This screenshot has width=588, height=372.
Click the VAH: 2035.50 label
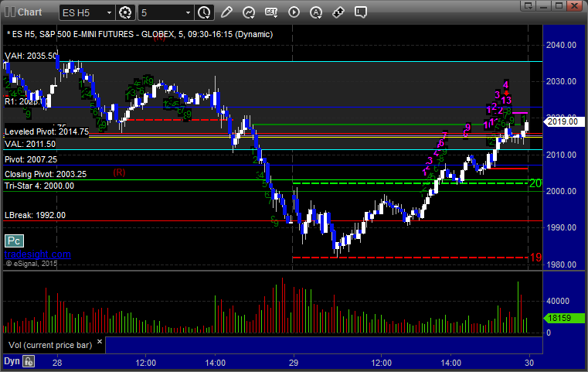coord(31,56)
